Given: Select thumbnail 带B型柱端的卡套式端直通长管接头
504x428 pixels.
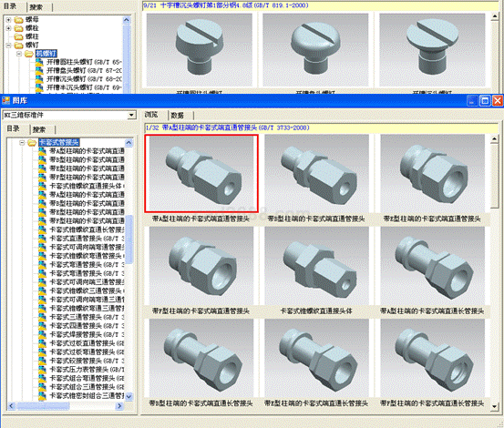Looking at the screenshot, I should click(201, 358).
